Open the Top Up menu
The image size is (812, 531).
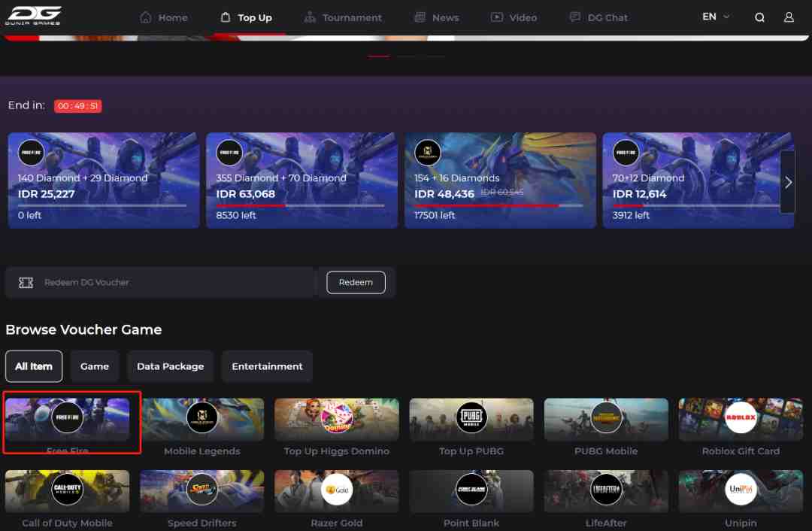coord(246,17)
